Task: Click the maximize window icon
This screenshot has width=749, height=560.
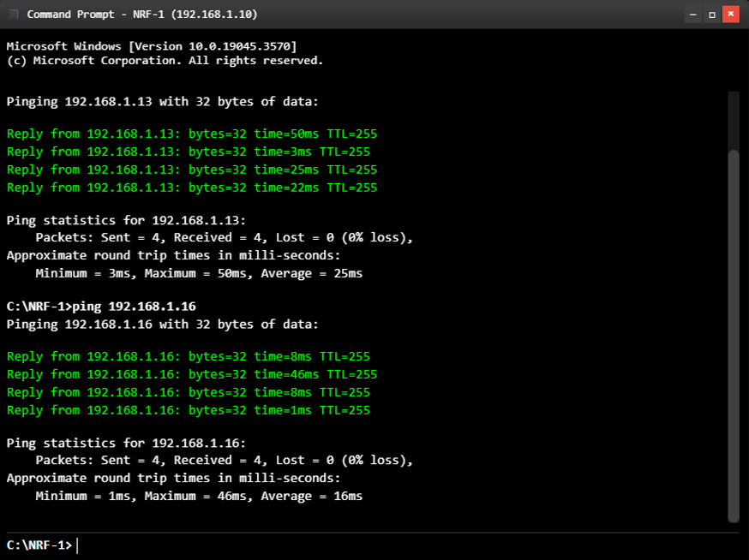Action: point(710,14)
